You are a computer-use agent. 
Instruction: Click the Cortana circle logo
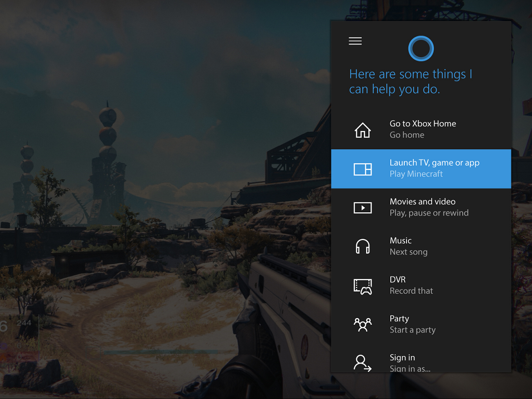[421, 48]
